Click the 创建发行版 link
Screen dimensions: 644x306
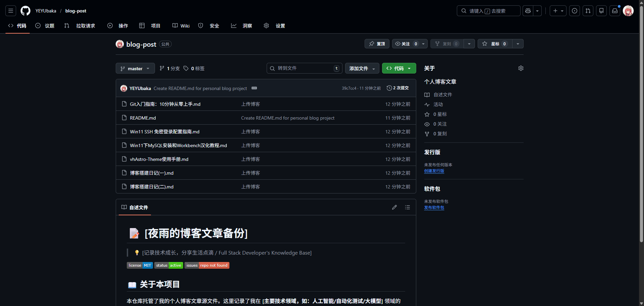coord(434,171)
